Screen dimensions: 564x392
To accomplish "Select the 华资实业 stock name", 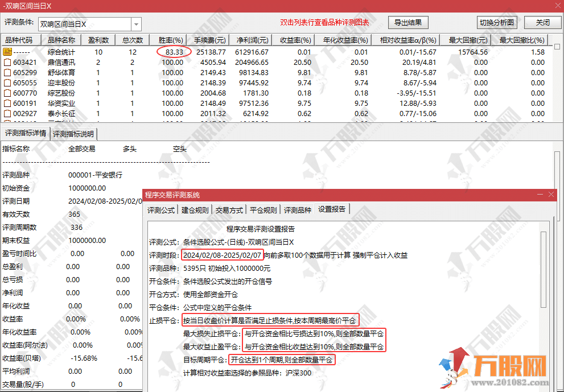I will coord(61,103).
